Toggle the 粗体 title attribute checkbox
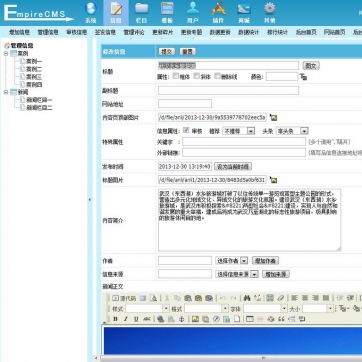The width and height of the screenshot is (362, 362). (176, 76)
